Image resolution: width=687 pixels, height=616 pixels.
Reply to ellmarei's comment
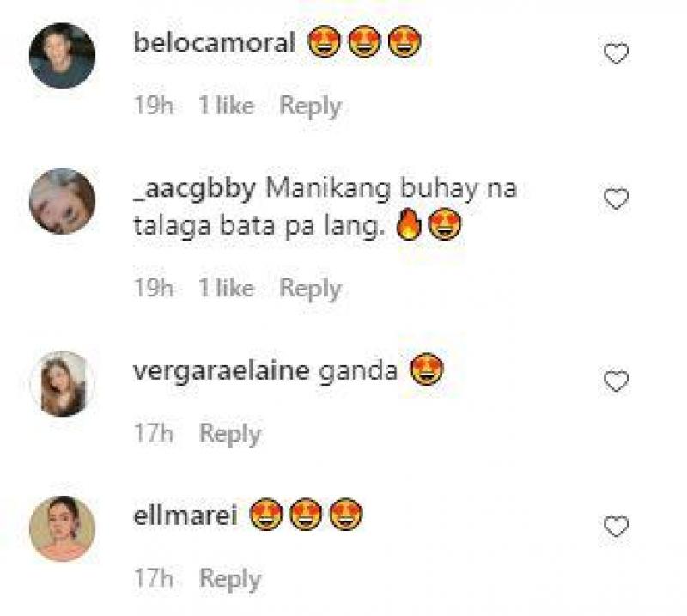click(230, 579)
